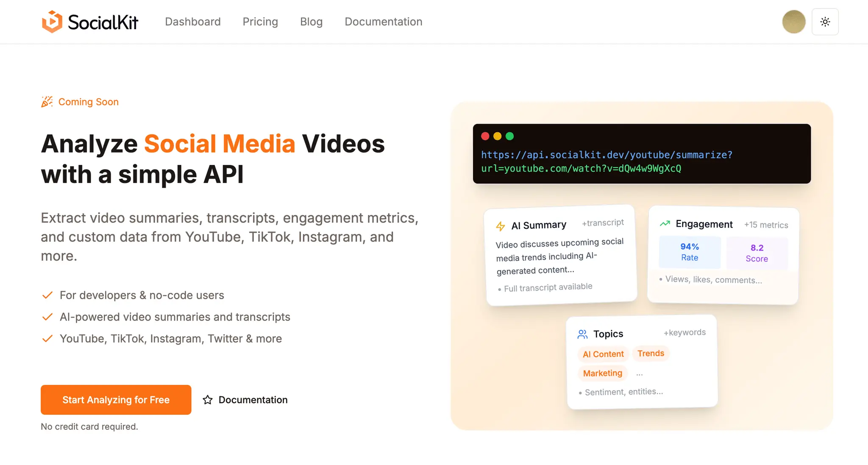Click the Topics card title
The image size is (868, 465).
point(608,334)
